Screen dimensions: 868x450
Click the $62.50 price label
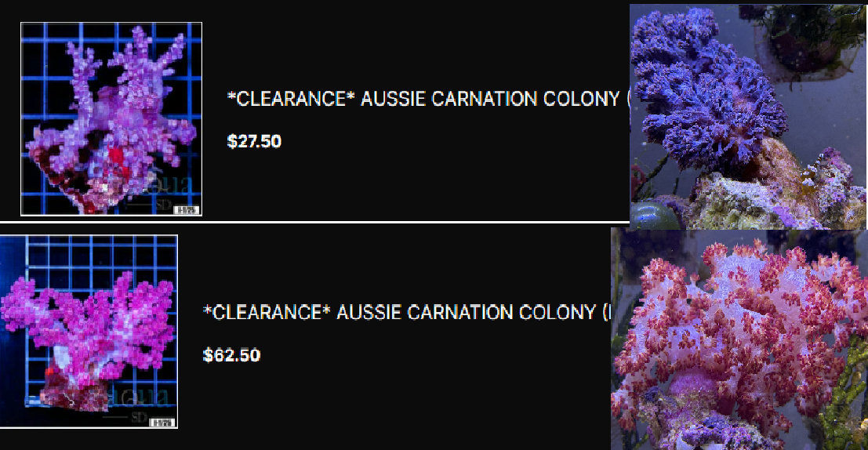(x=231, y=355)
